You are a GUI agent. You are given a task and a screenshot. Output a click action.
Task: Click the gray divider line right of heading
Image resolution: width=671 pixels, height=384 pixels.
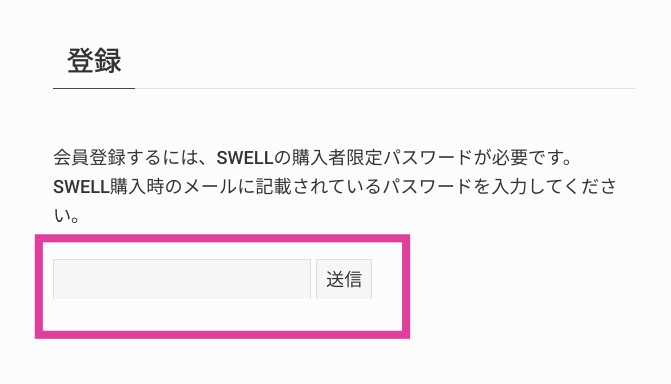(x=385, y=89)
